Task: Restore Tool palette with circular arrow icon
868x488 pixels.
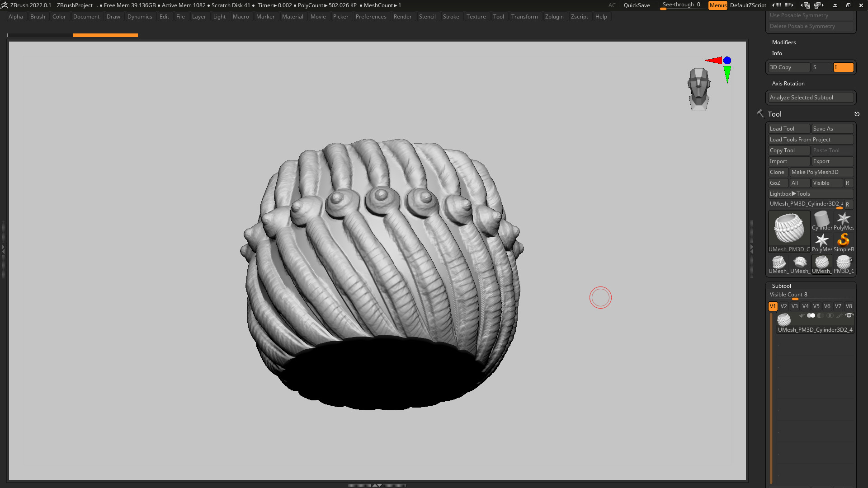Action: tap(857, 114)
